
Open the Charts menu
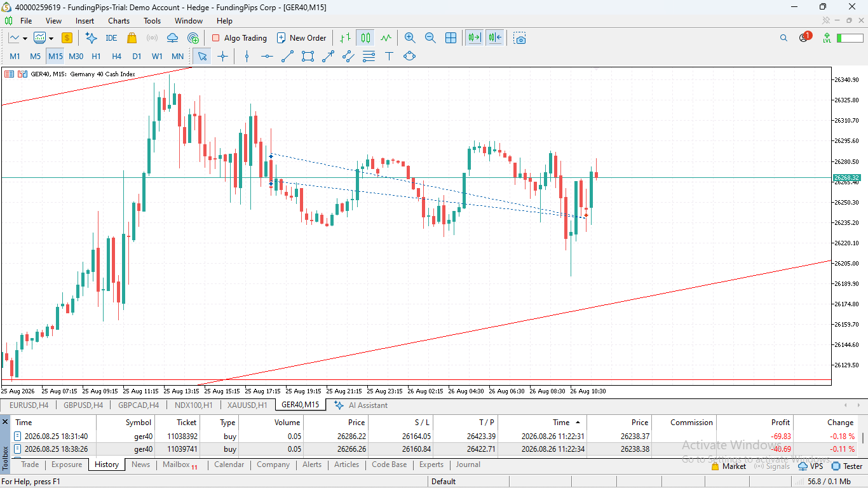[x=119, y=21]
